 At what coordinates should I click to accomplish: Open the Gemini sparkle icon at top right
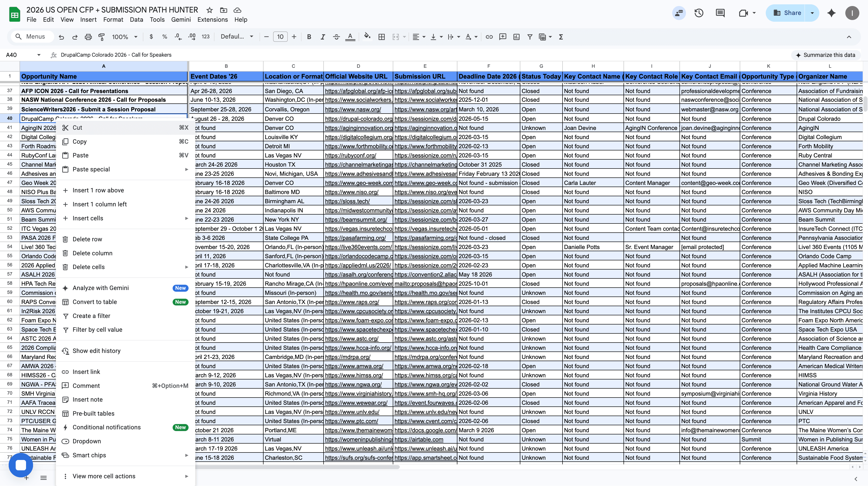(831, 13)
